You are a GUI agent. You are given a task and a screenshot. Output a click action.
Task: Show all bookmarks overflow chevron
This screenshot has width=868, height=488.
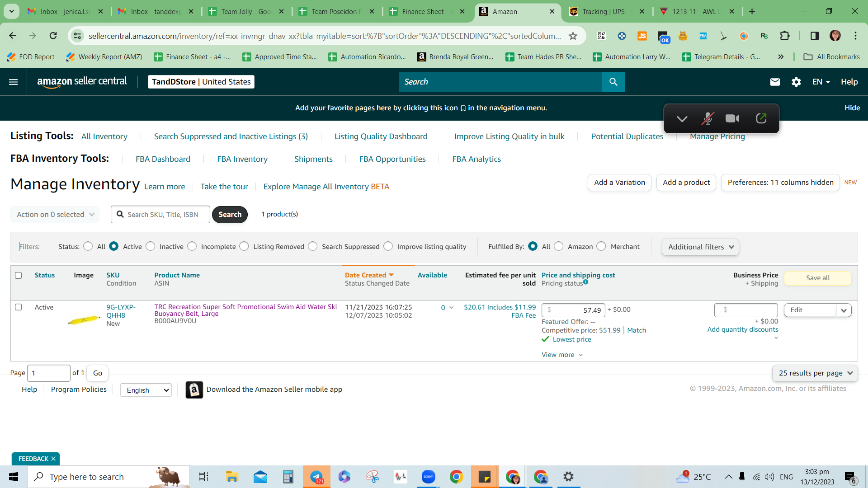[781, 57]
